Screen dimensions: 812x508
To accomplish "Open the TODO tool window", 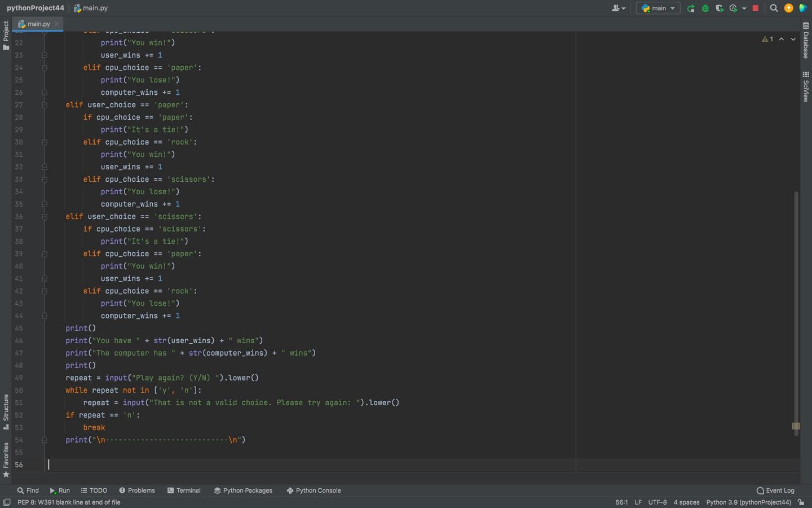I will pos(94,491).
